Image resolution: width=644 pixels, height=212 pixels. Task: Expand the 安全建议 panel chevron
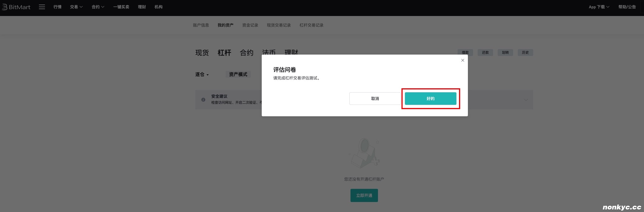click(526, 100)
